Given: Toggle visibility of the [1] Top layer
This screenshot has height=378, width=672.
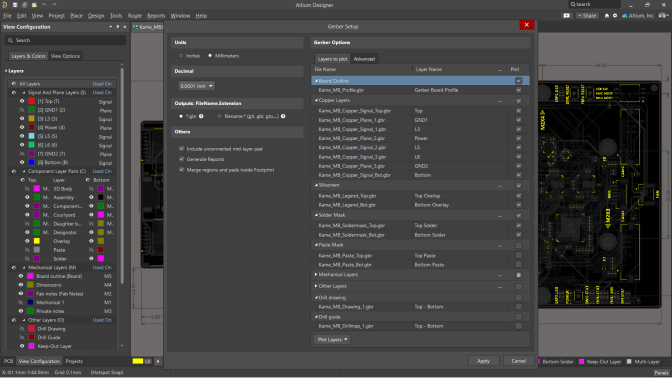Looking at the screenshot, I should coord(22,101).
